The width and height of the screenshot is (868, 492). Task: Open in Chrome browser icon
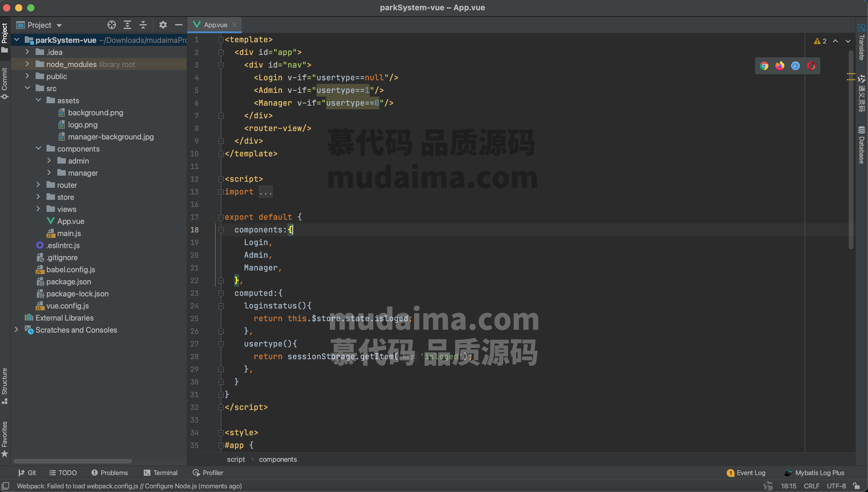pos(764,66)
